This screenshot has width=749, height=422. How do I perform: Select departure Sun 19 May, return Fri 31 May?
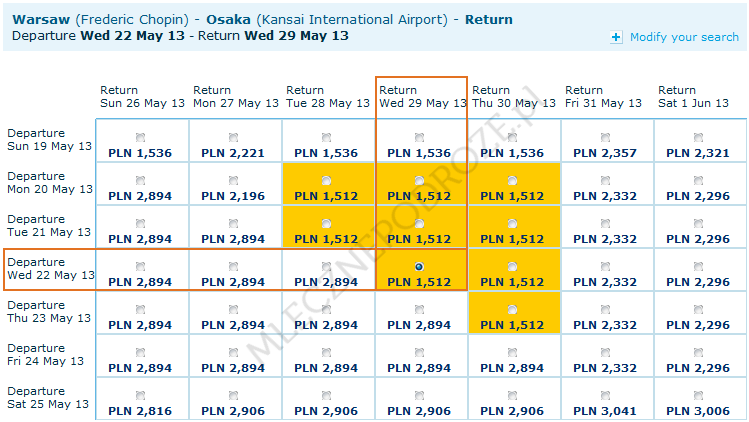(x=605, y=137)
